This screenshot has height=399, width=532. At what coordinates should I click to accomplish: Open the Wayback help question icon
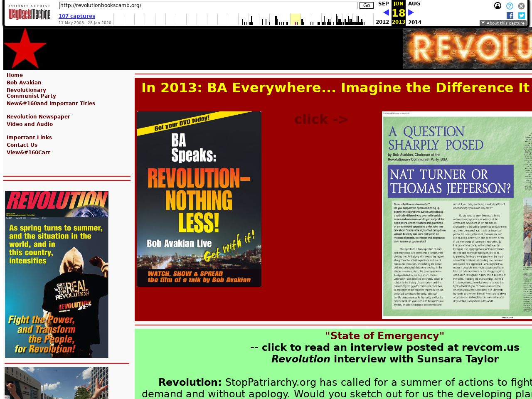[510, 6]
